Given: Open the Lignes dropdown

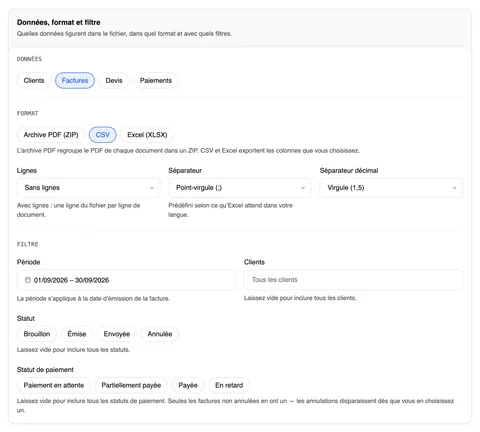Looking at the screenshot, I should coord(89,188).
